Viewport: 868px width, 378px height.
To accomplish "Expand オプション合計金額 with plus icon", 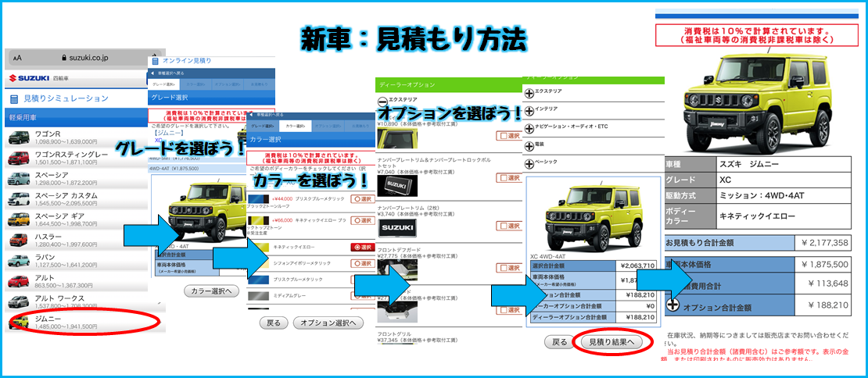I will [674, 305].
